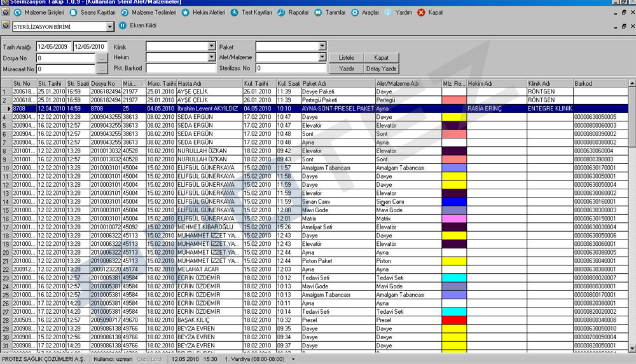
Task: Click the Pertegü Paketi package cell
Action: pyautogui.click(x=338, y=100)
